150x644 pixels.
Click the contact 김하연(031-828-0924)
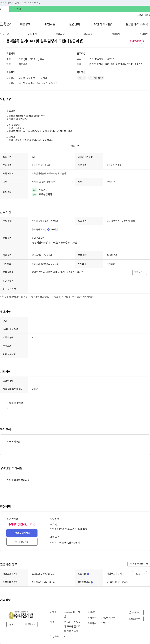[43, 582]
